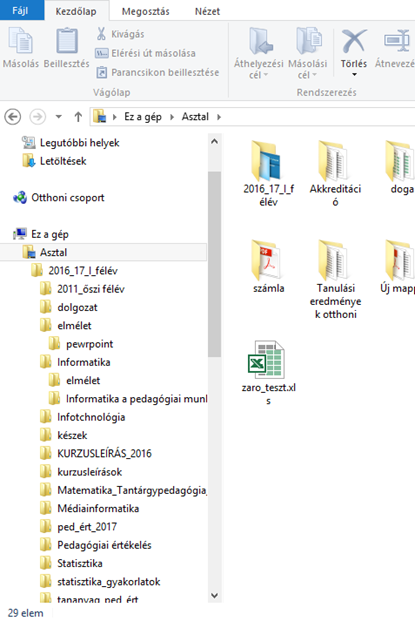This screenshot has height=621, width=415.
Task: Select the zaro_teszt.xls Excel file
Action: (x=268, y=372)
